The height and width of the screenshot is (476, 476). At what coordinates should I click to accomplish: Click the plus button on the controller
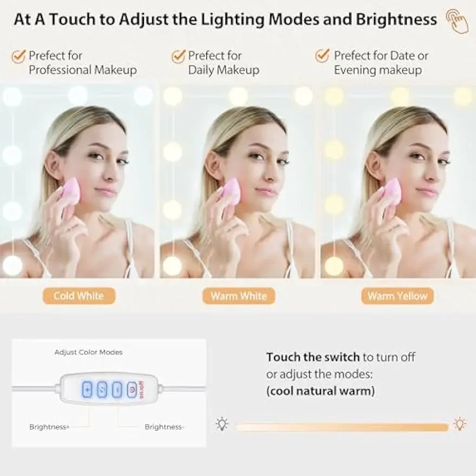(87, 389)
